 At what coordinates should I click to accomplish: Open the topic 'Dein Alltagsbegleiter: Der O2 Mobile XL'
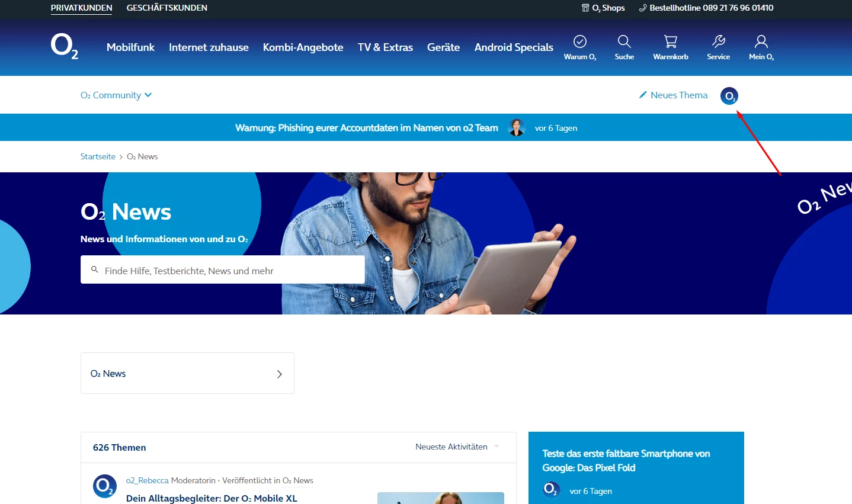(212, 498)
